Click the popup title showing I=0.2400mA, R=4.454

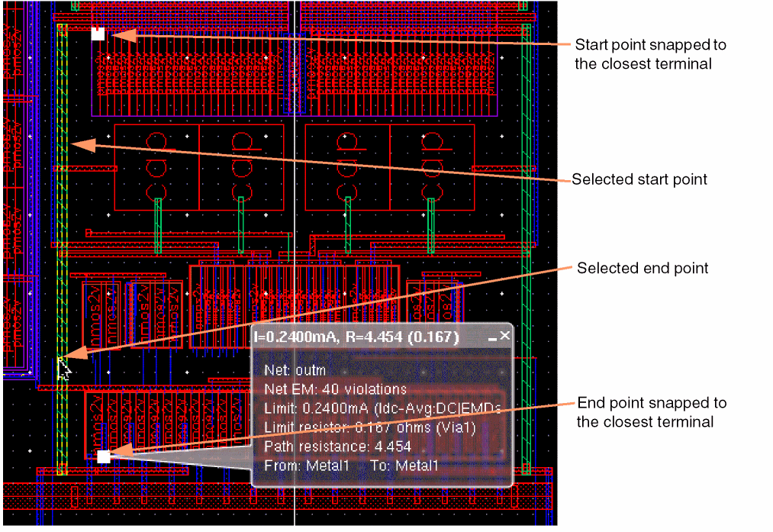[357, 337]
